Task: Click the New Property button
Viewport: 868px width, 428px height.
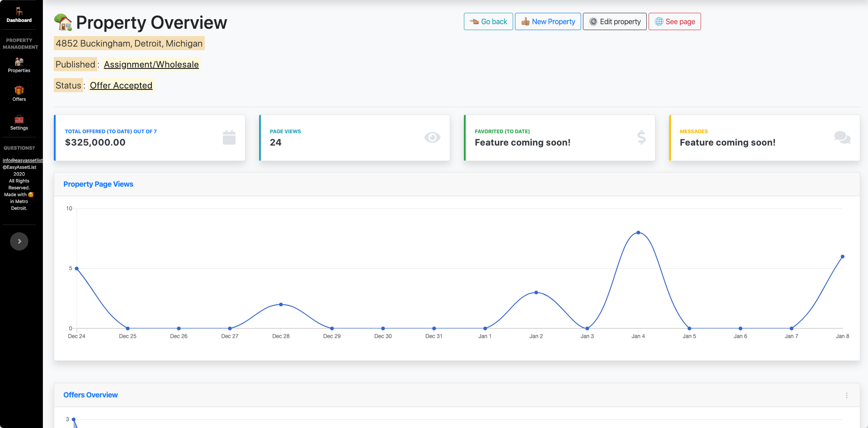Action: tap(548, 21)
